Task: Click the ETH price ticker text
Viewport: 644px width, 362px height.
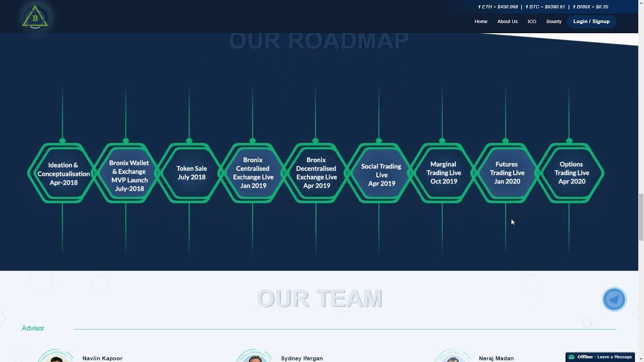Action: pos(498,7)
